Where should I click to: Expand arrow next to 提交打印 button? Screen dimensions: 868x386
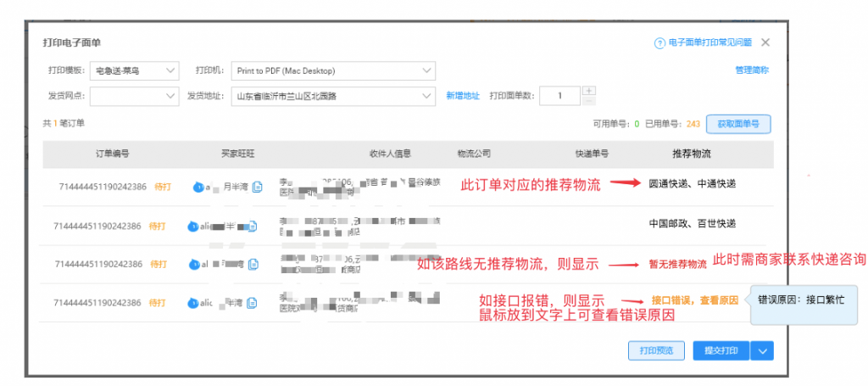pyautogui.click(x=763, y=350)
